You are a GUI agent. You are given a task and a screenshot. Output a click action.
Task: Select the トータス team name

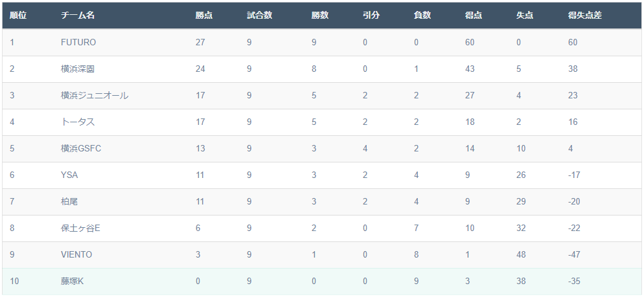78,122
